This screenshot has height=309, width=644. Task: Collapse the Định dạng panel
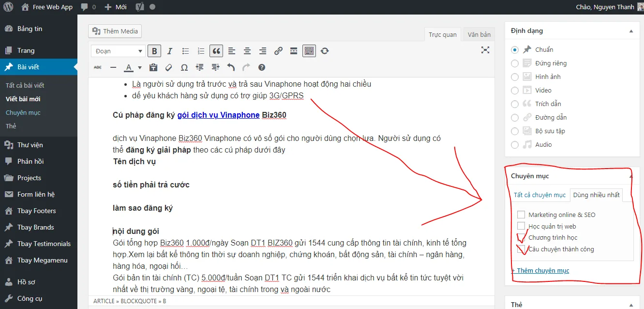631,31
